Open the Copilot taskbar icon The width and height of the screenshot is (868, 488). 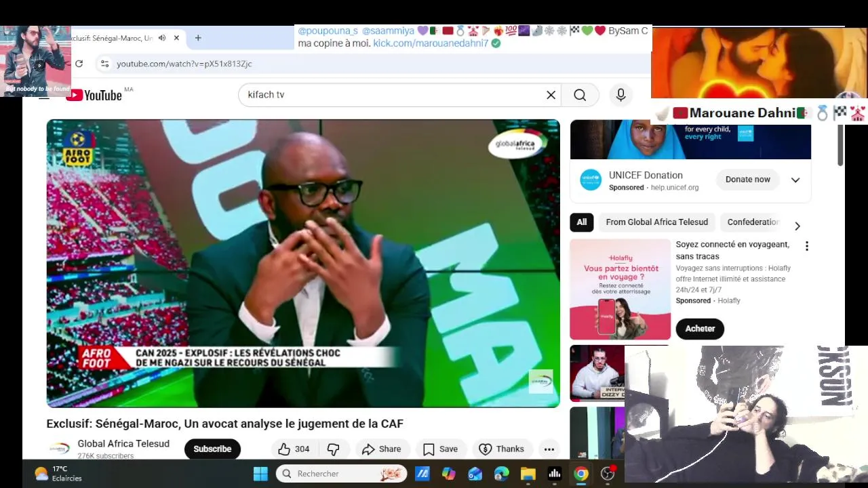[449, 474]
